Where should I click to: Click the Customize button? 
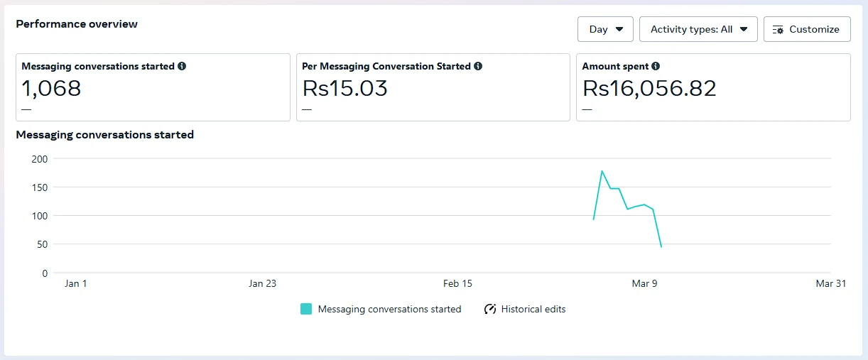coord(807,29)
